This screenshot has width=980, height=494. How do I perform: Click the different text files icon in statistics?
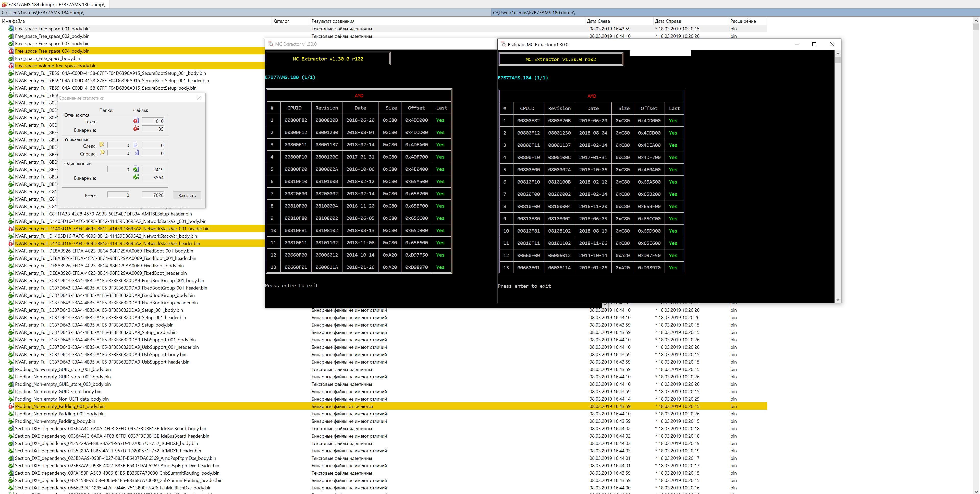pyautogui.click(x=136, y=121)
